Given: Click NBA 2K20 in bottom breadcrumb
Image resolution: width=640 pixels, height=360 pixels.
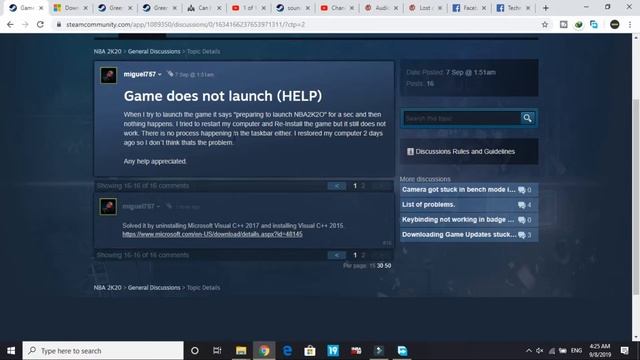Looking at the screenshot, I should [107, 287].
